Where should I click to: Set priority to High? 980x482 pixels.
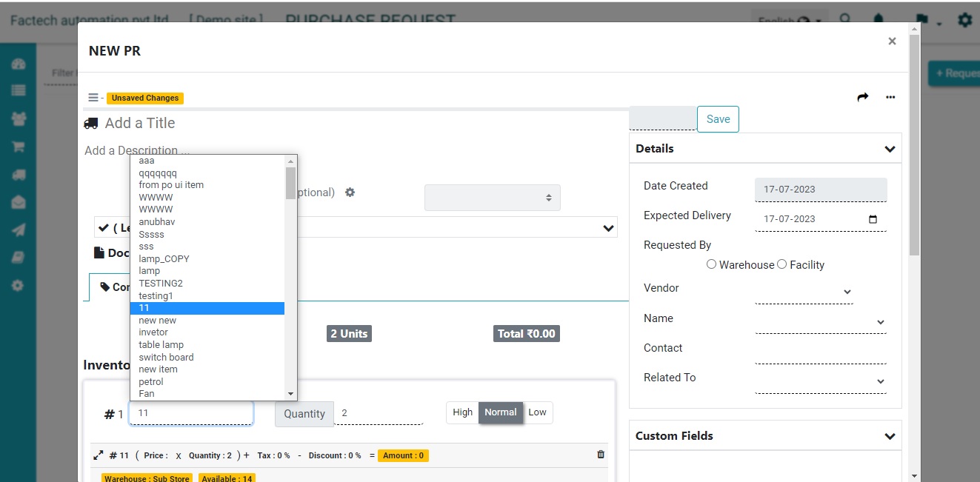(462, 412)
